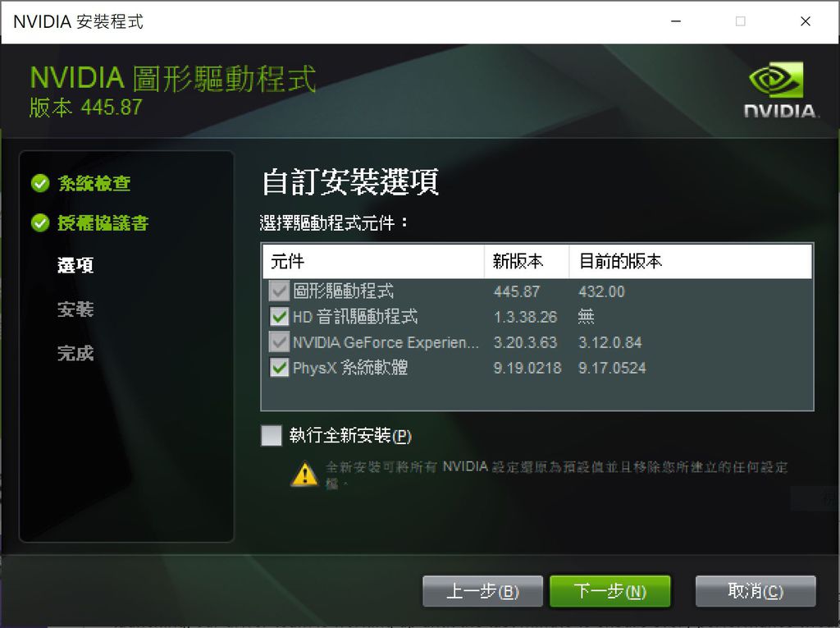Click the greyed GeForce Experience checkbox
This screenshot has height=628, width=840.
coord(279,342)
